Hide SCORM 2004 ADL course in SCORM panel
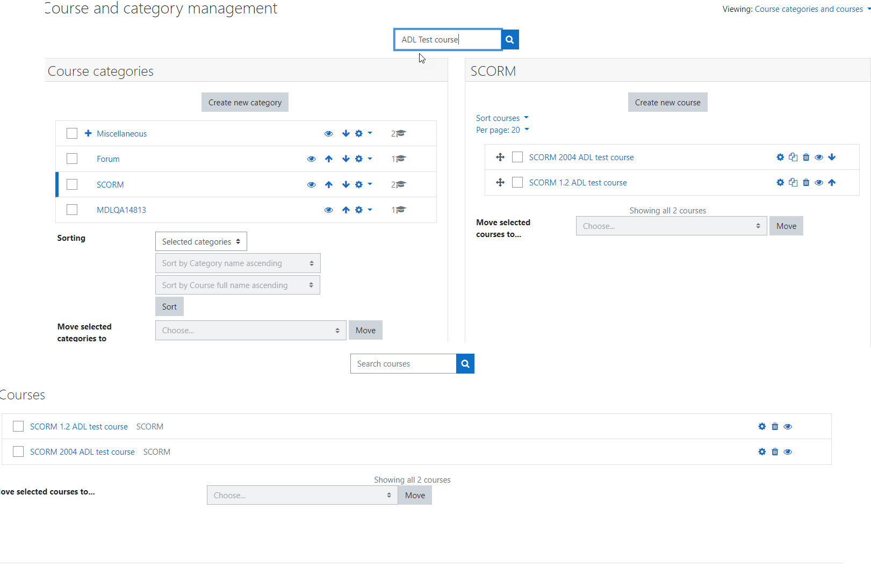This screenshot has width=871, height=588. point(819,157)
